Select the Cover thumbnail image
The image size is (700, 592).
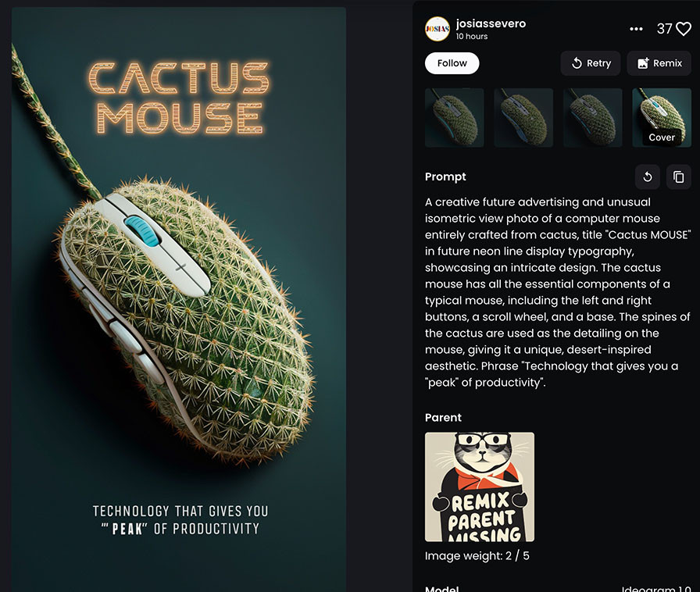pos(662,118)
